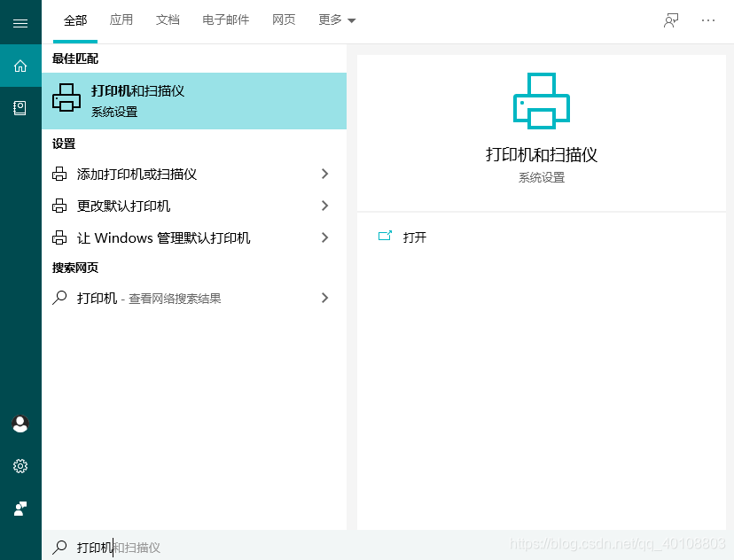Open the three-dot options menu
This screenshot has height=560, width=734.
tap(708, 20)
